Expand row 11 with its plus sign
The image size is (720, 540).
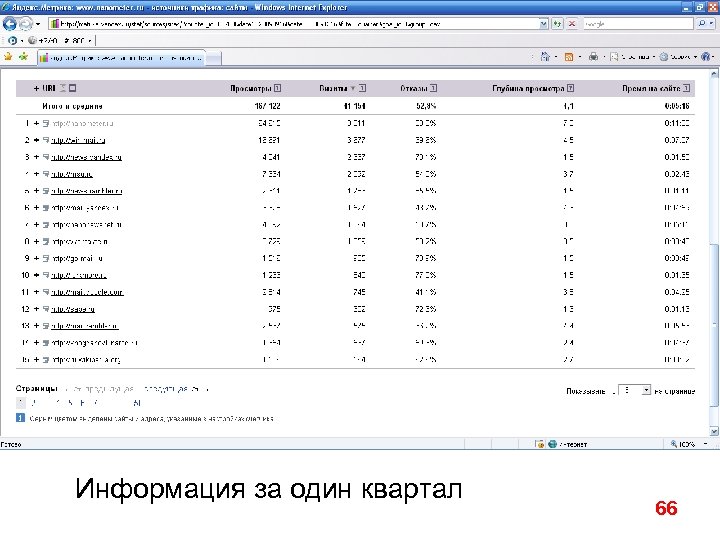click(36, 292)
